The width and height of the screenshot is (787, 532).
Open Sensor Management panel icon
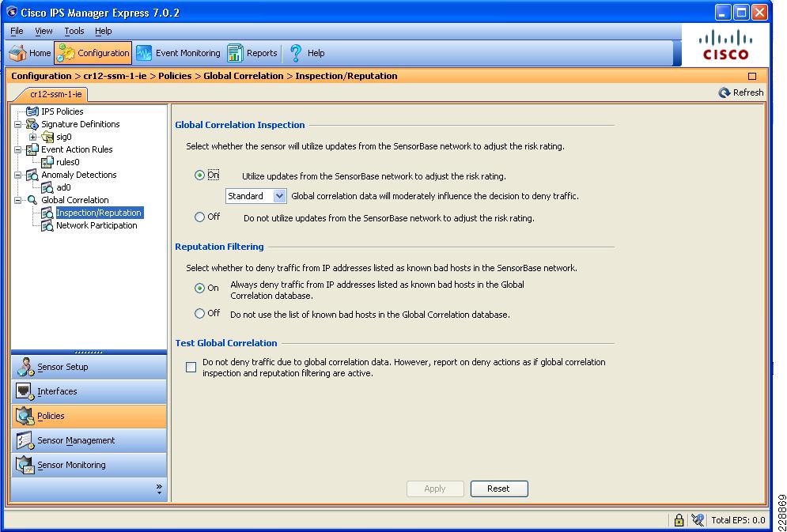[25, 440]
